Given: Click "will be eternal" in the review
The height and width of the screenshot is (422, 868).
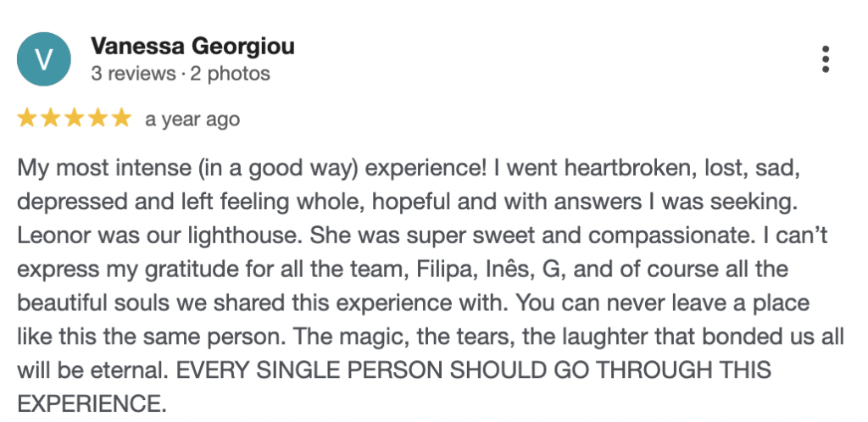Looking at the screenshot, I should (x=85, y=370).
